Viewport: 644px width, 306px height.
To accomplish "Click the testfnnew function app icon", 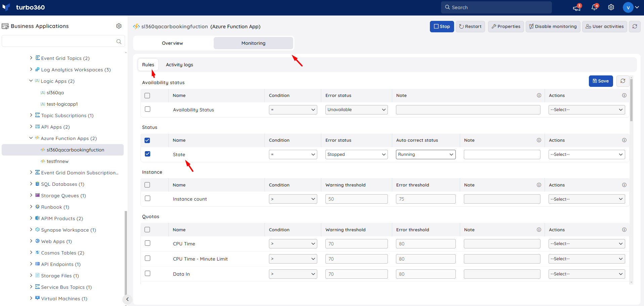I will click(x=43, y=161).
